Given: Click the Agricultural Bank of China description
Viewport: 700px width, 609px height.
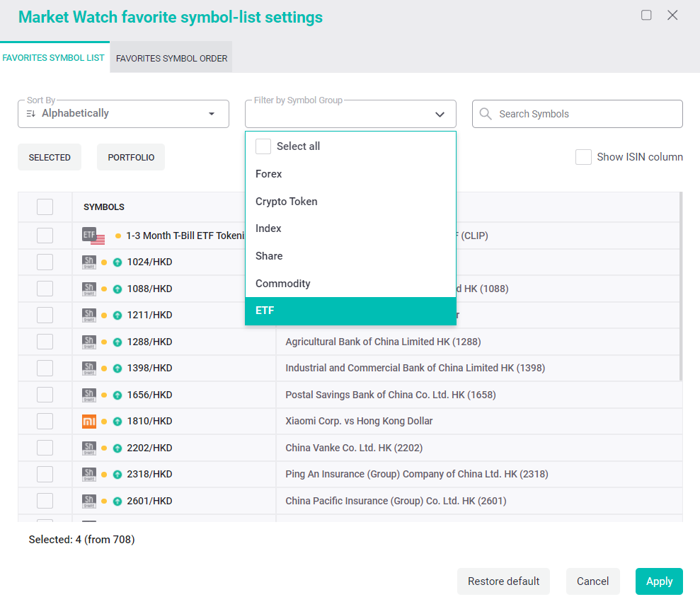Looking at the screenshot, I should [383, 342].
